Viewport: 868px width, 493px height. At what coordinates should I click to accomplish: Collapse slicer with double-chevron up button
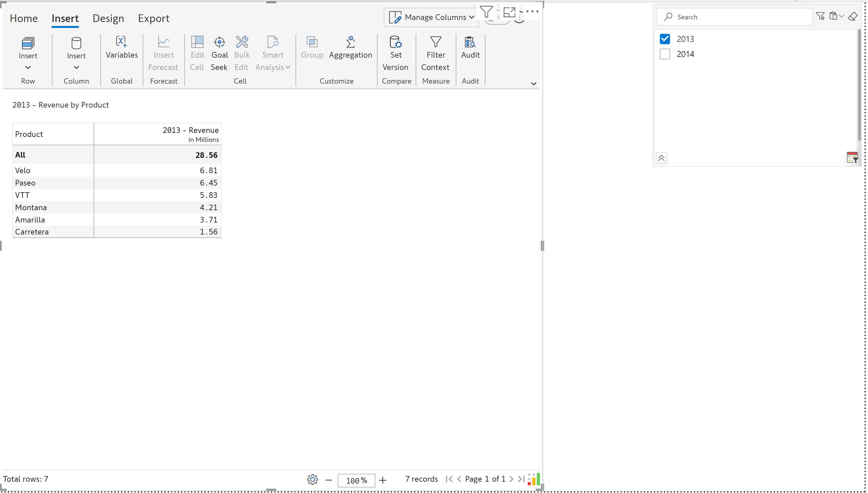click(661, 158)
